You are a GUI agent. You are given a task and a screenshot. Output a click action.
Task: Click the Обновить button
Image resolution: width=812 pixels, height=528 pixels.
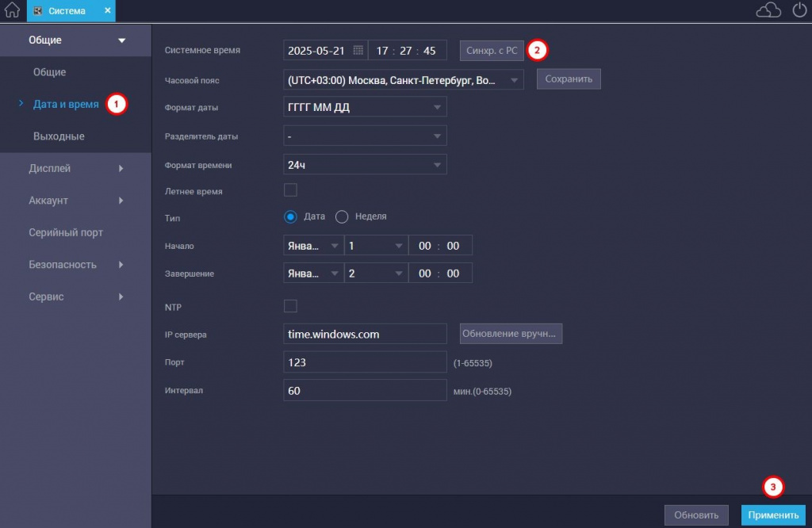tap(696, 515)
